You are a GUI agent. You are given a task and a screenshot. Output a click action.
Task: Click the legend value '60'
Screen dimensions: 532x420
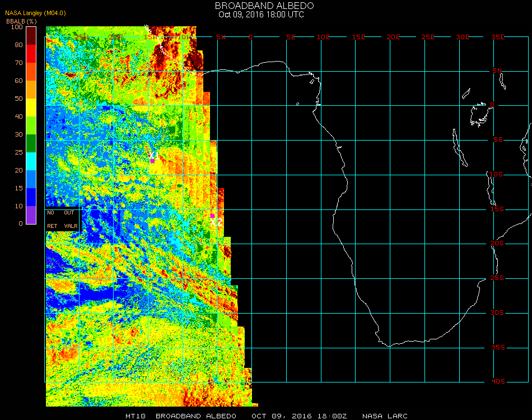(x=18, y=81)
